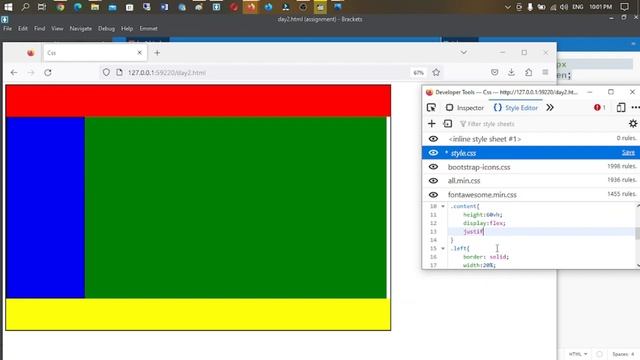640x360 pixels.
Task: Open Task View on taskbar
Action: pyautogui.click(x=42, y=7)
